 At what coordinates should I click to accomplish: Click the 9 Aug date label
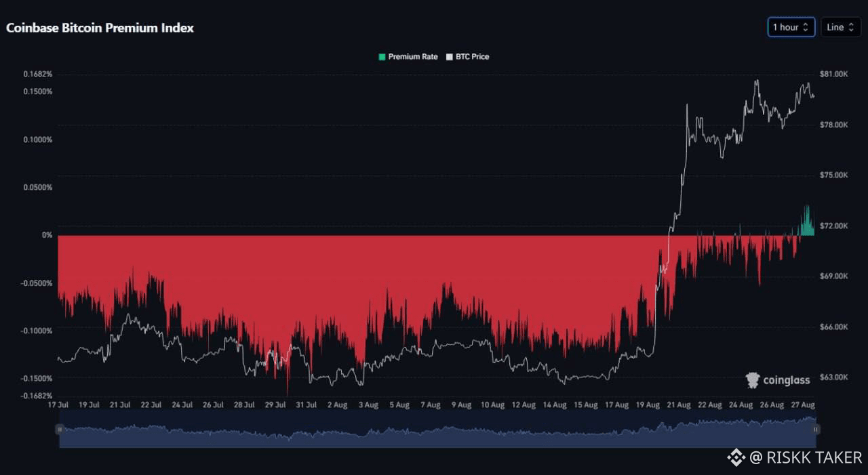(x=461, y=405)
